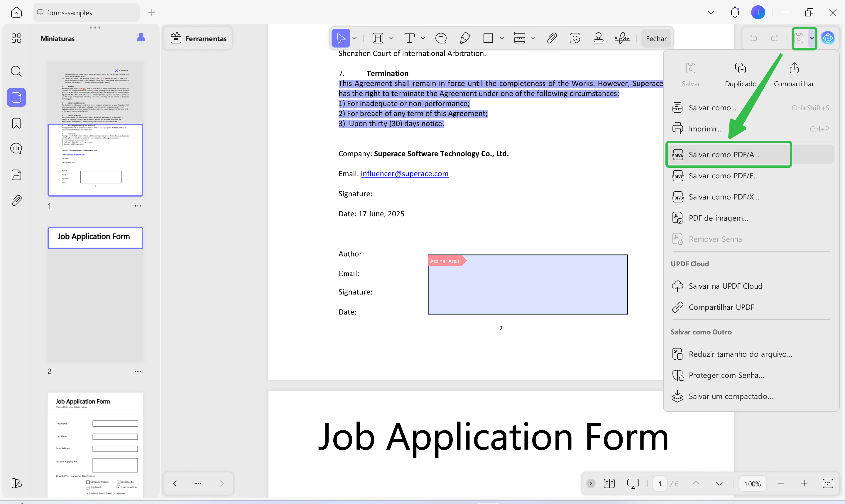The width and height of the screenshot is (845, 504).
Task: Click the Fechar button
Action: [656, 38]
